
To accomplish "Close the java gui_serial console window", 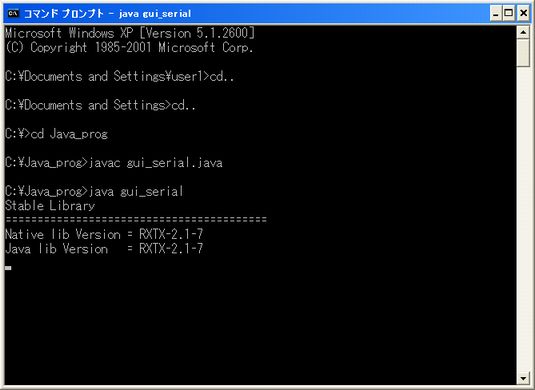I will point(524,14).
